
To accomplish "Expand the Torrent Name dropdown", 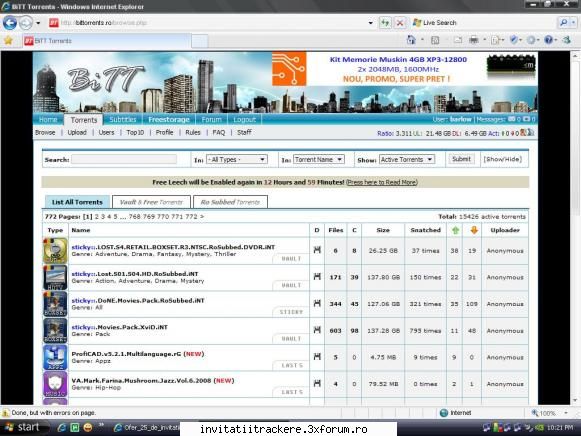I will (319, 160).
